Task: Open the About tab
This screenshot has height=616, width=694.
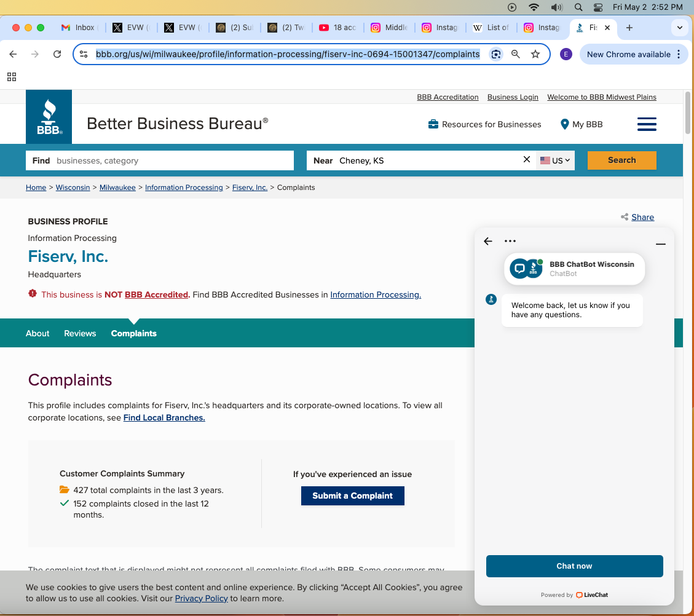Action: 37,333
